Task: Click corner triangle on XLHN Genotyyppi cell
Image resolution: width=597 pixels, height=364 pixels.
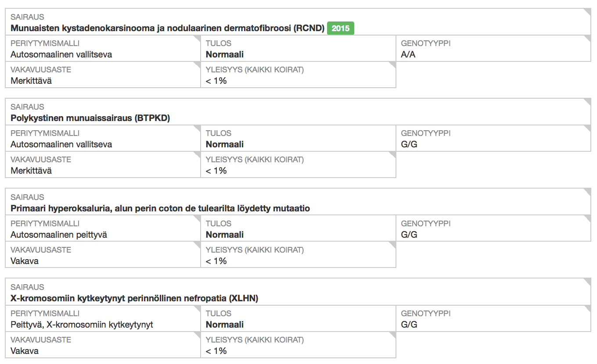Action: pos(588,308)
